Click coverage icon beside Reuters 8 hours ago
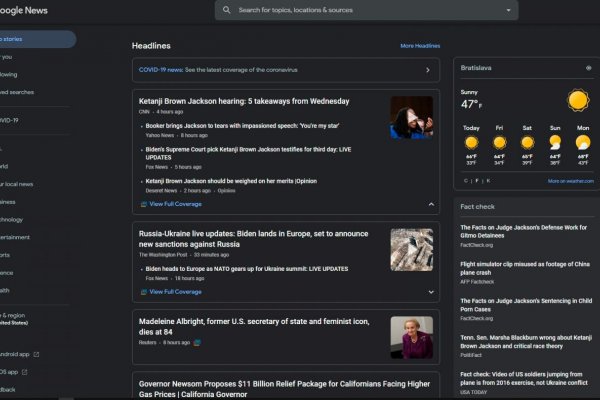 tap(197, 343)
